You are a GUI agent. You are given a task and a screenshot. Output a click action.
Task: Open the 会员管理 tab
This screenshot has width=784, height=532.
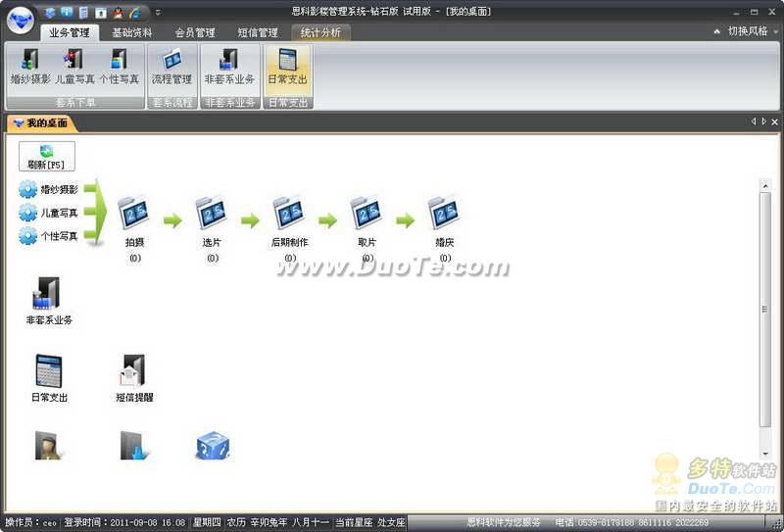(195, 32)
